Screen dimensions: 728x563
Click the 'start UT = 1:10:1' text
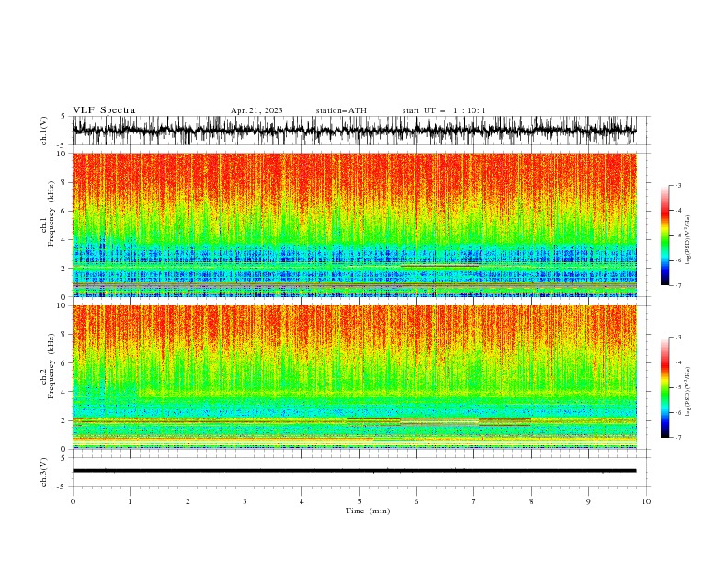(x=444, y=110)
